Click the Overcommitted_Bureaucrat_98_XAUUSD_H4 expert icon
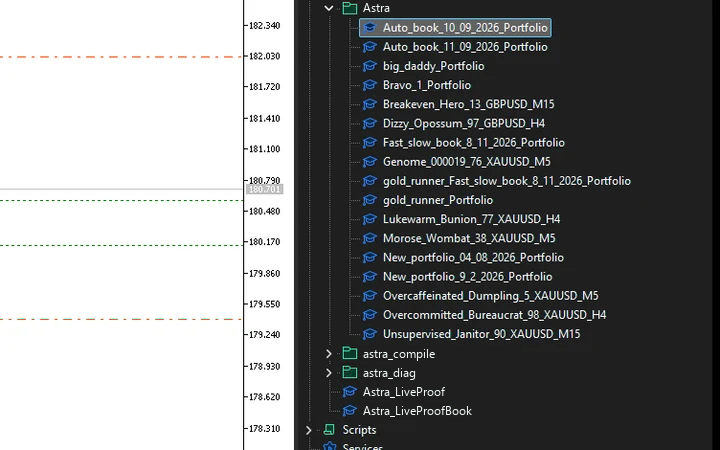The width and height of the screenshot is (720, 450). coord(370,315)
